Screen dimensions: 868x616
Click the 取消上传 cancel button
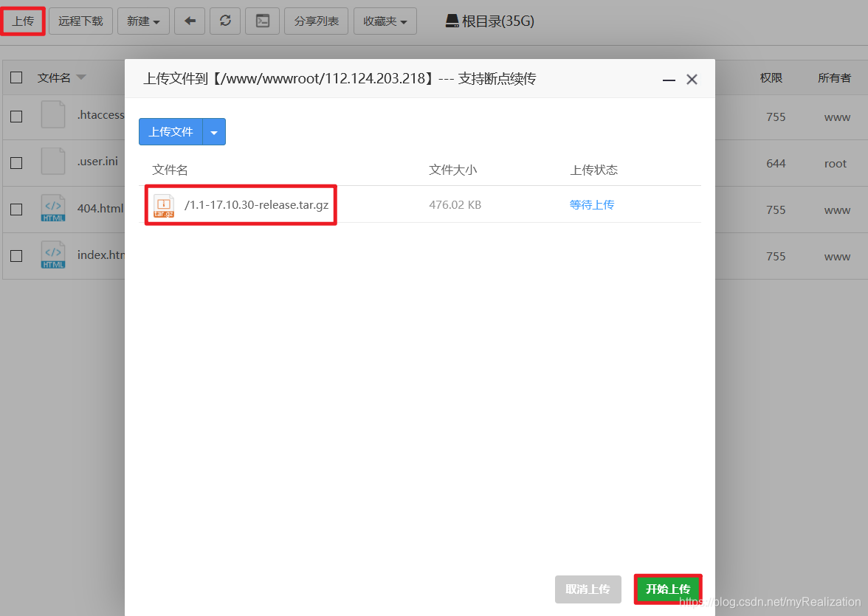pyautogui.click(x=588, y=589)
